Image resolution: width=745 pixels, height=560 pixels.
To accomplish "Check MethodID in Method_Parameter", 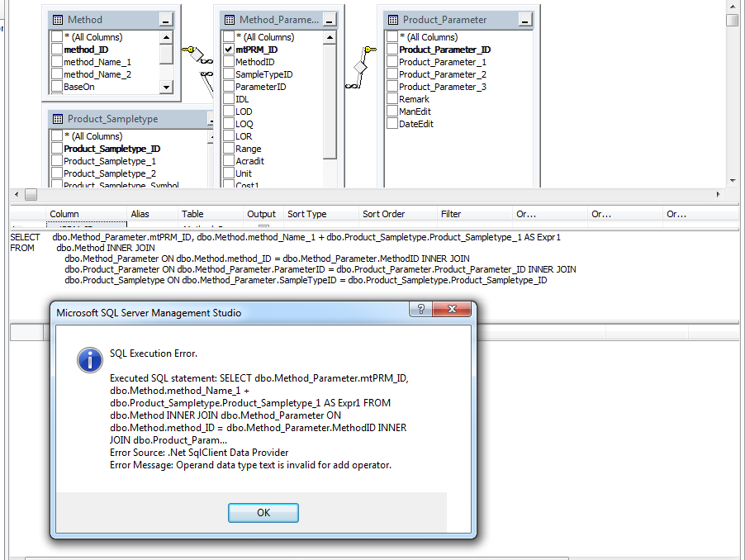I will coord(229,62).
